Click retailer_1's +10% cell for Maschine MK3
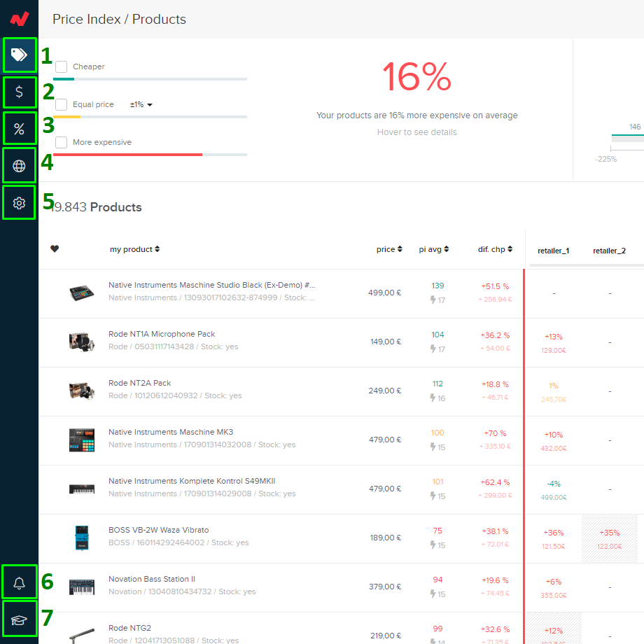The height and width of the screenshot is (644, 644). tap(553, 441)
